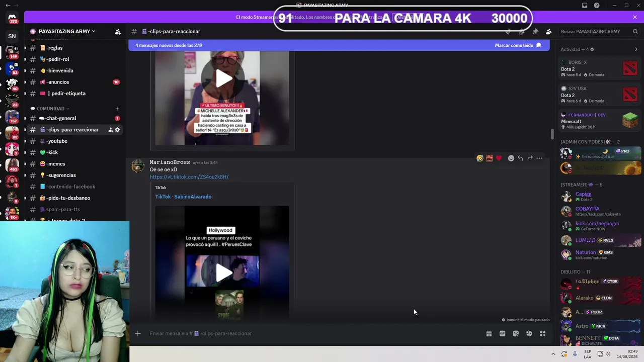Add a channel to COMUNIDAD category
Viewport: 644px width, 362px height.
[117, 109]
